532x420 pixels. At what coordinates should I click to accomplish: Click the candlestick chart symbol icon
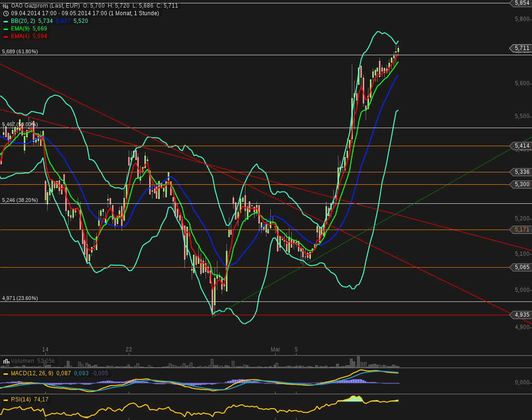click(6, 6)
